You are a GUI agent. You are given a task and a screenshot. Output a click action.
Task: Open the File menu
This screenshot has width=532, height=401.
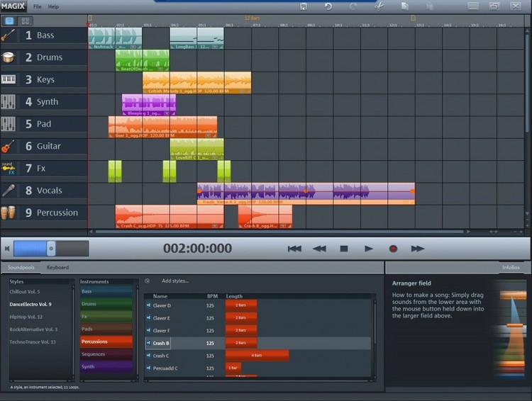[x=37, y=6]
